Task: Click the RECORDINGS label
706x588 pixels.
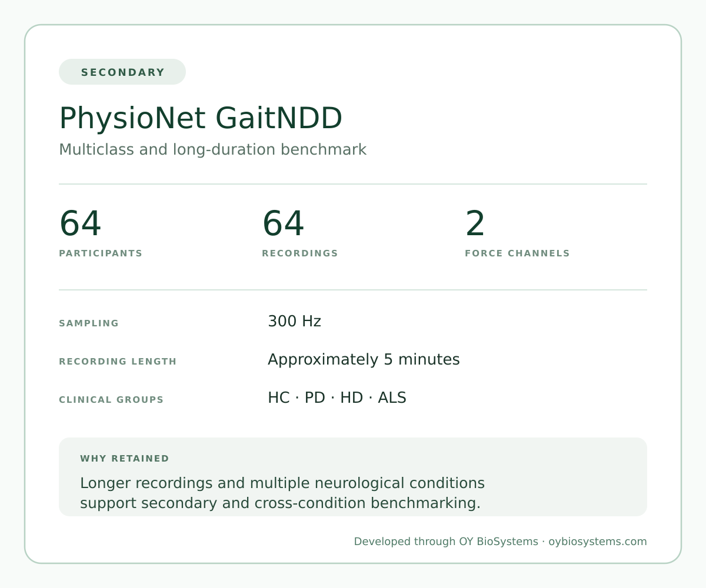Action: point(300,253)
